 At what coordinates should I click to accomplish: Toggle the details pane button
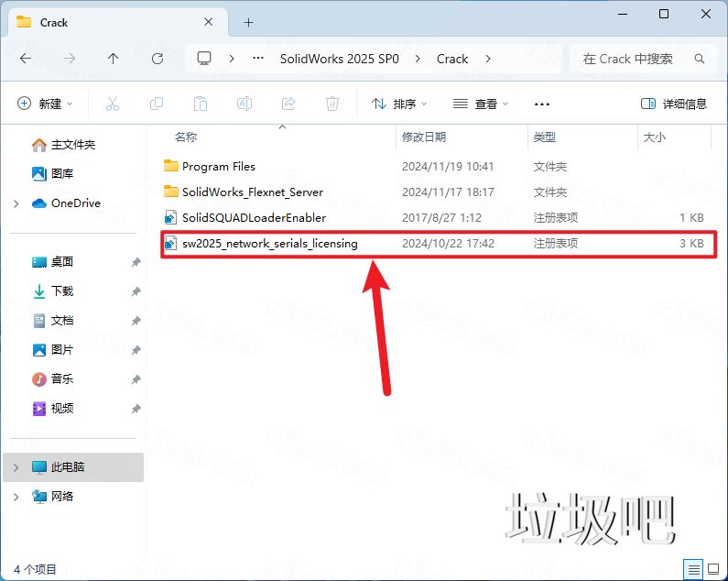click(x=674, y=104)
